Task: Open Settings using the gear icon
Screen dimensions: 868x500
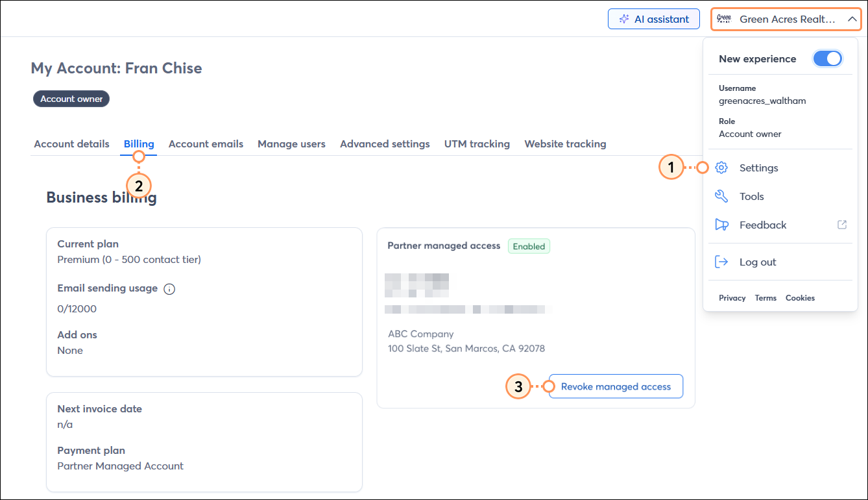Action: tap(721, 168)
